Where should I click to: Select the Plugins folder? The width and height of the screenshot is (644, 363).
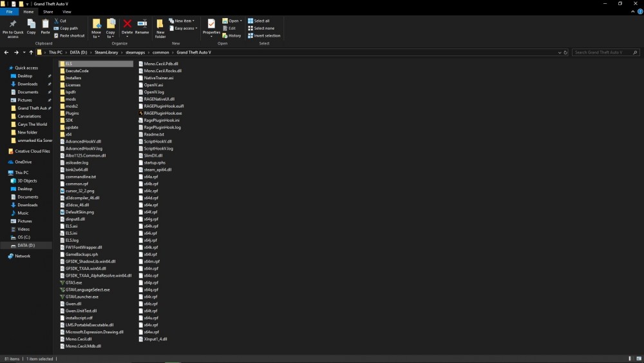click(69, 113)
